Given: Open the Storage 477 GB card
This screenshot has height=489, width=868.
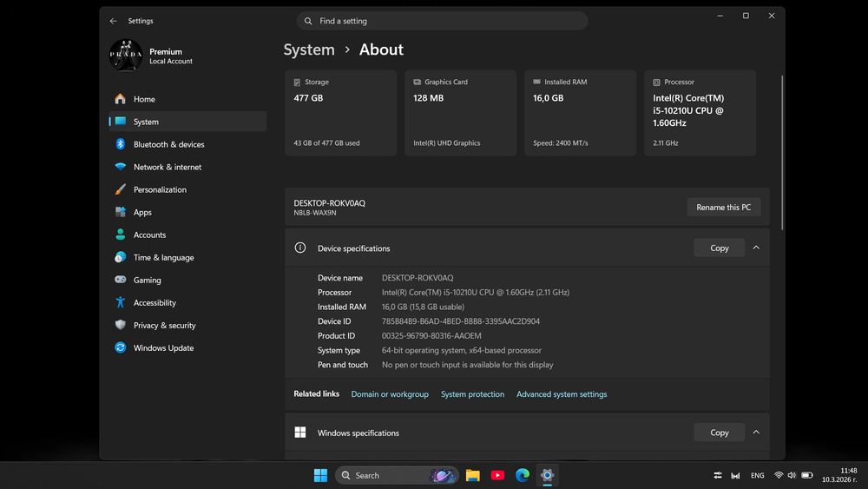Looking at the screenshot, I should tap(340, 113).
